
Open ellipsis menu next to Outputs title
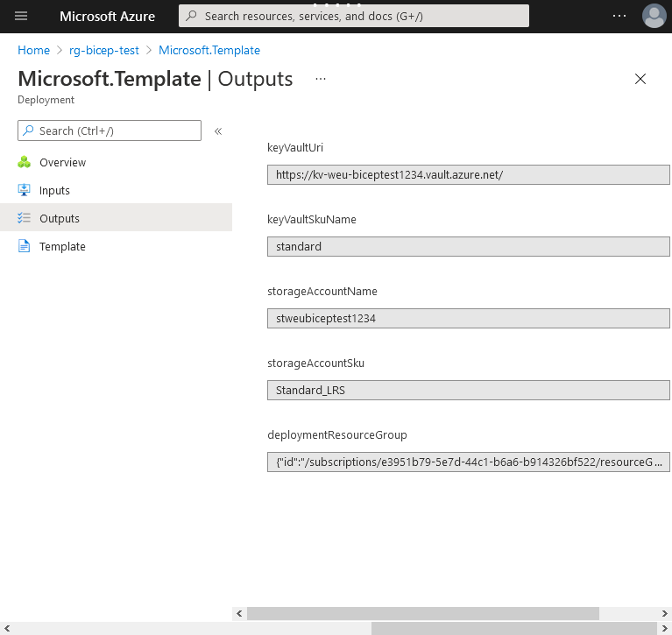pyautogui.click(x=321, y=79)
